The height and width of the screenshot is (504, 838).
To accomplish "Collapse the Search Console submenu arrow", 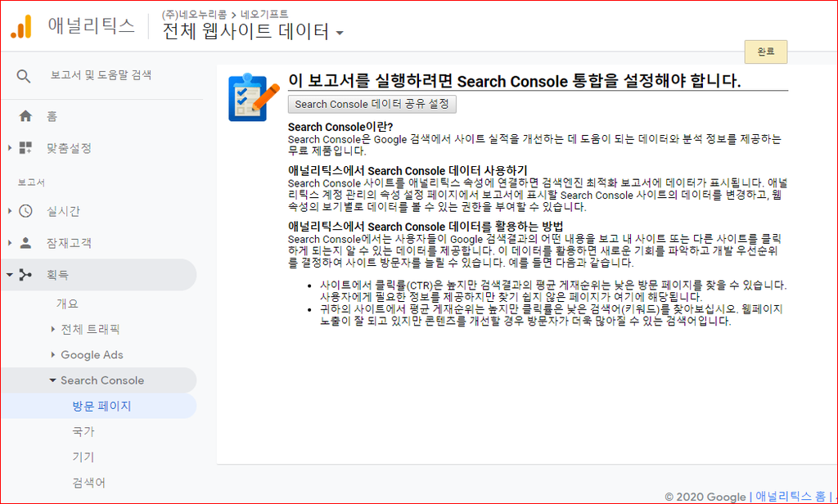I will pos(52,380).
